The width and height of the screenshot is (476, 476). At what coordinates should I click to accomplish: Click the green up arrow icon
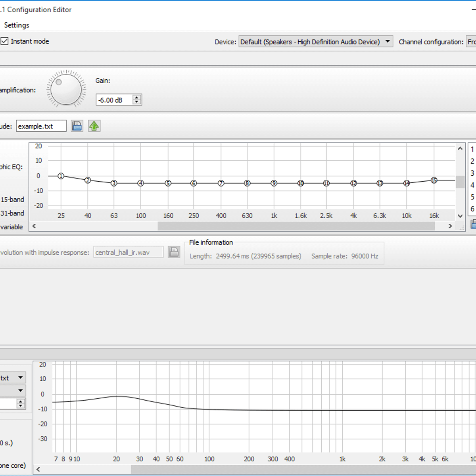(94, 126)
